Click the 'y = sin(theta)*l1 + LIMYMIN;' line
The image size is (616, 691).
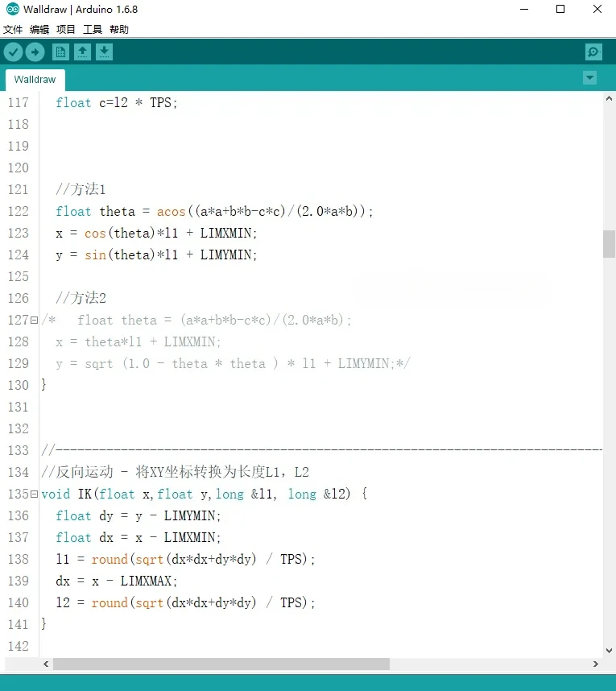pyautogui.click(x=156, y=254)
